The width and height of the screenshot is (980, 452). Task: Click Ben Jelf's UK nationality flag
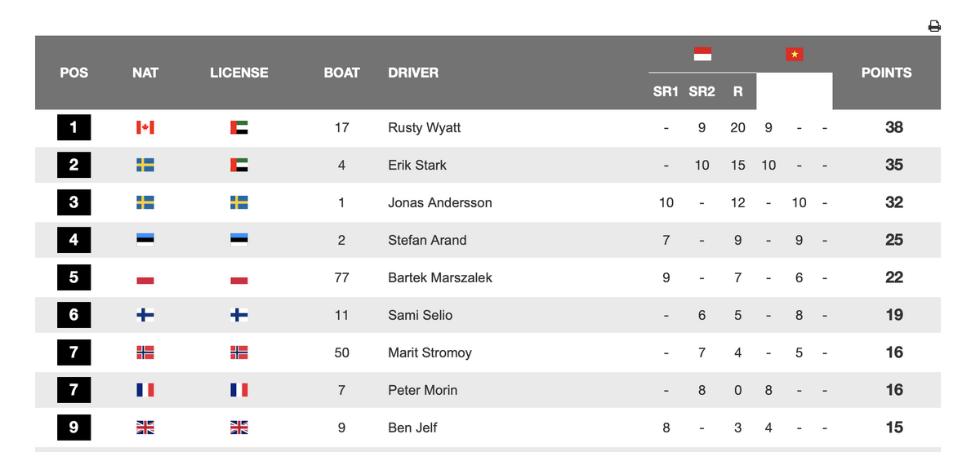145,428
